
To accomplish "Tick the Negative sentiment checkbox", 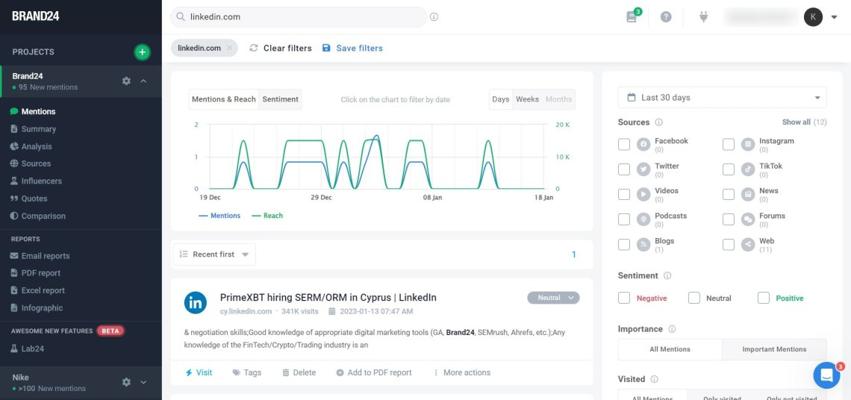I will click(x=624, y=298).
